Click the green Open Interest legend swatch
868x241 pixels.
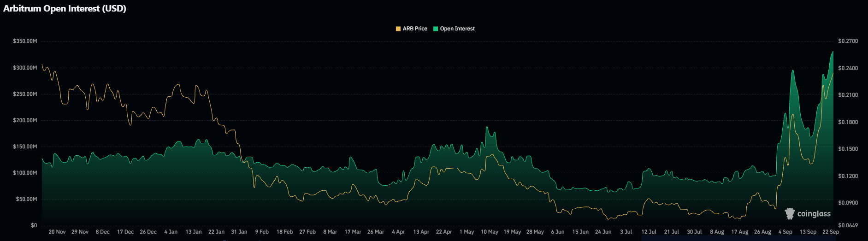(436, 29)
